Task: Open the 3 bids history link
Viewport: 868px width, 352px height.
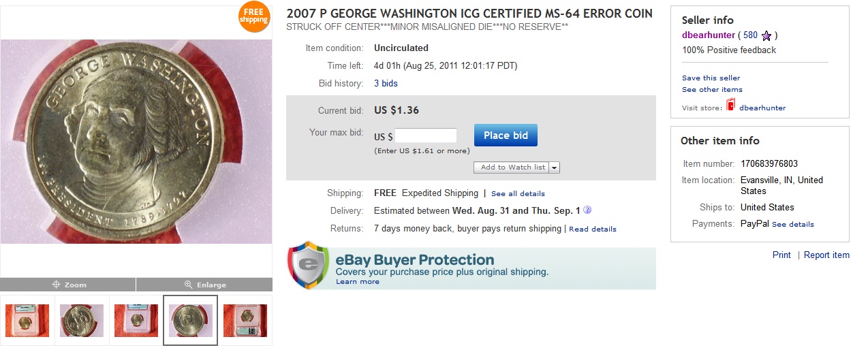Action: [386, 84]
